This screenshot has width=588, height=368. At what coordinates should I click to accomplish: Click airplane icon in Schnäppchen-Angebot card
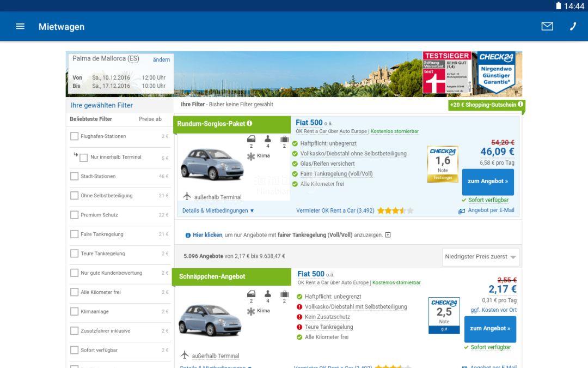tap(185, 354)
